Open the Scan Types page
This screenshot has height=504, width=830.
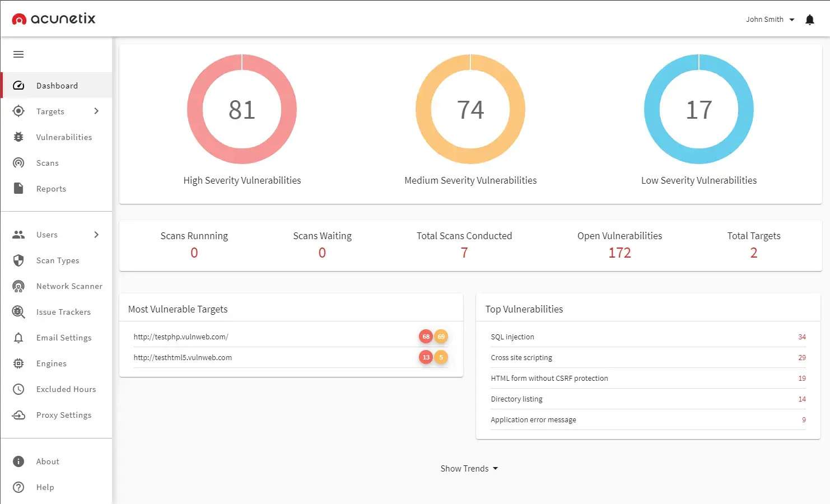tap(57, 260)
